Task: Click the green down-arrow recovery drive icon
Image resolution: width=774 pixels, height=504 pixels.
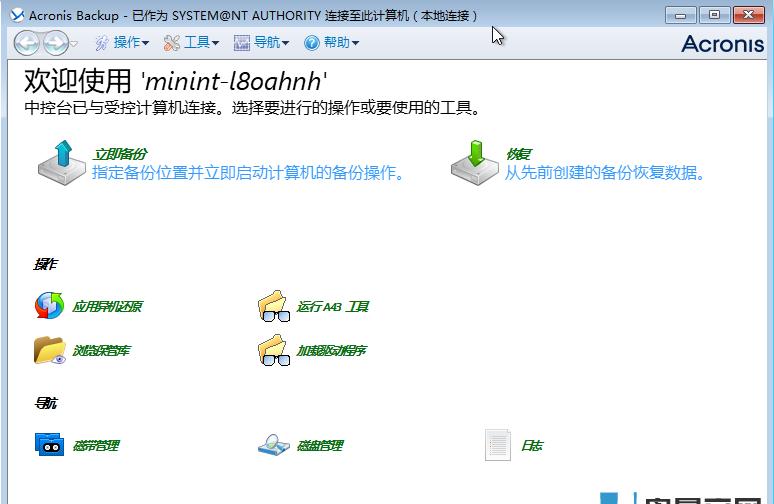Action: point(475,163)
